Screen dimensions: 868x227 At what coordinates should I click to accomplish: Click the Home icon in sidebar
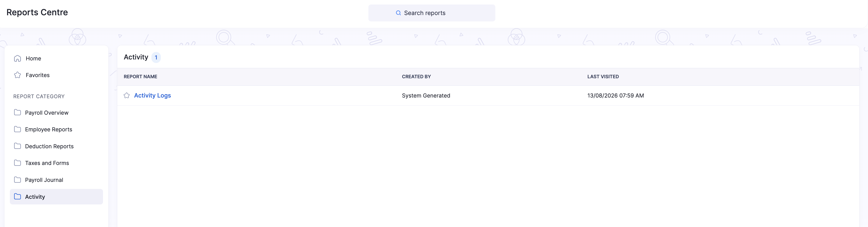(18, 58)
